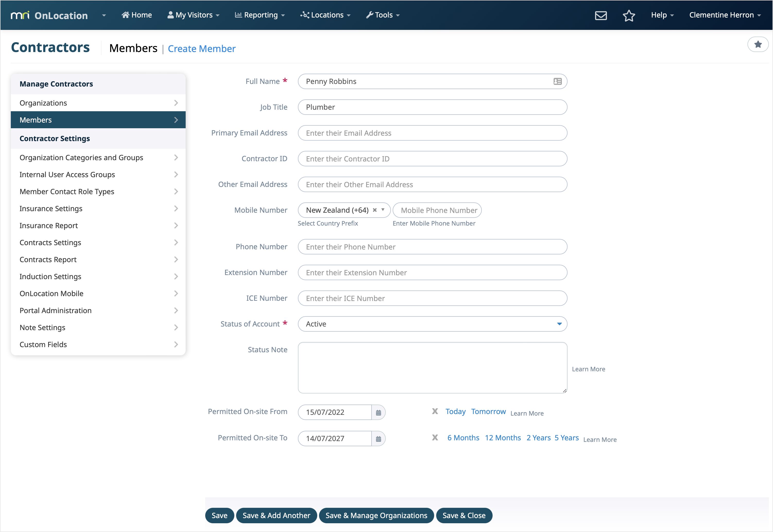Set permitted period to 5 Years
773x532 pixels.
pyautogui.click(x=566, y=438)
